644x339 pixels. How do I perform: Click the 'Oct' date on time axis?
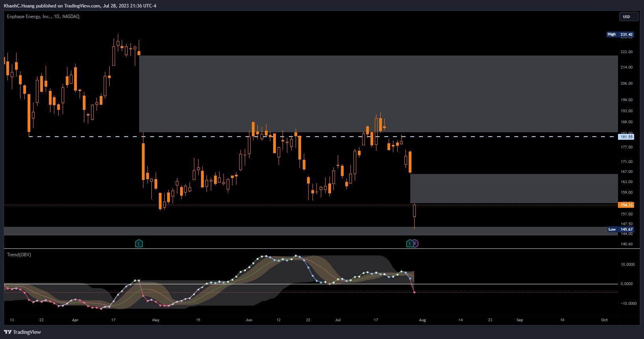(x=605, y=320)
